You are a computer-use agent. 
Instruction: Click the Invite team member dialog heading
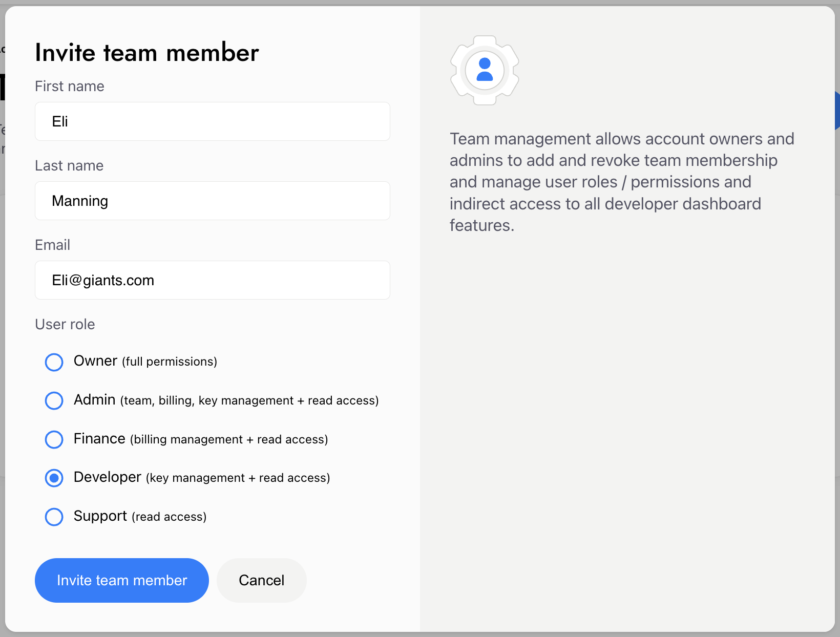coord(147,53)
